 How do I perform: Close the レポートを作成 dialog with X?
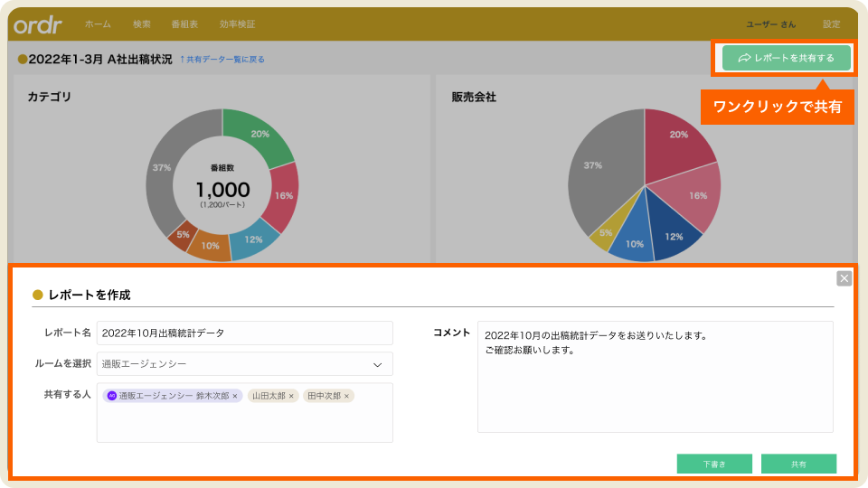(844, 278)
